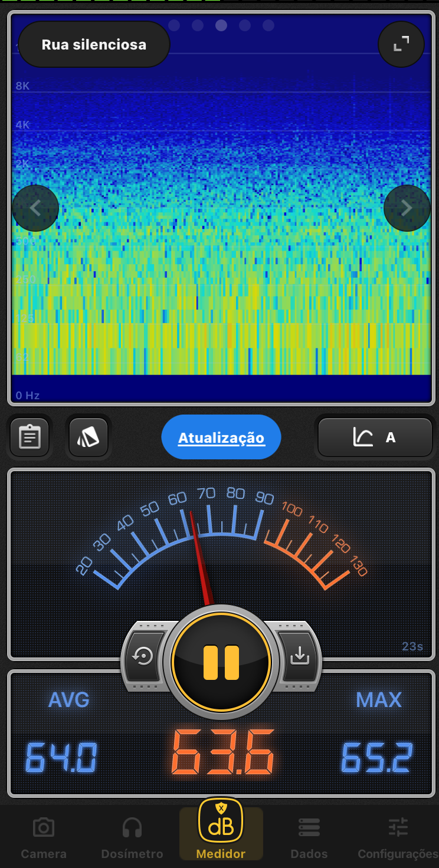This screenshot has width=439, height=868.
Task: Switch to the Dosímetro tab
Action: pyautogui.click(x=132, y=837)
